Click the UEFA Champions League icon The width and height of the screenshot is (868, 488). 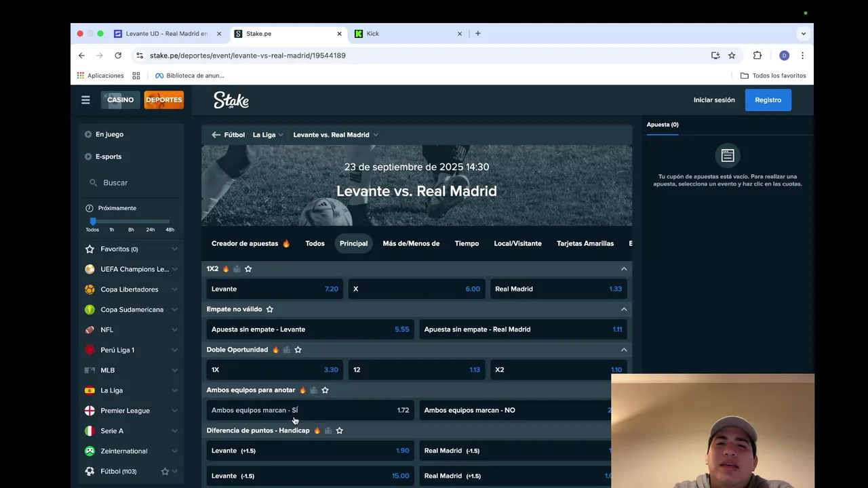[90, 269]
